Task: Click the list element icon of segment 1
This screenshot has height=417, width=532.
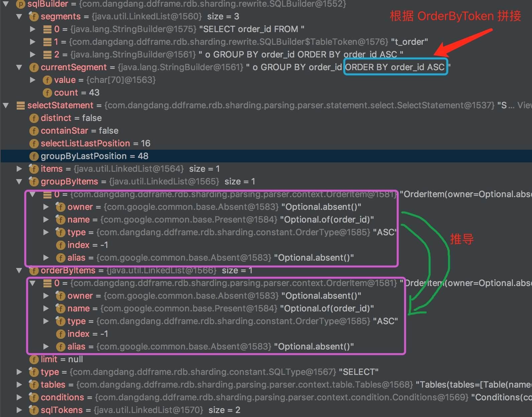Action: pyautogui.click(x=47, y=42)
